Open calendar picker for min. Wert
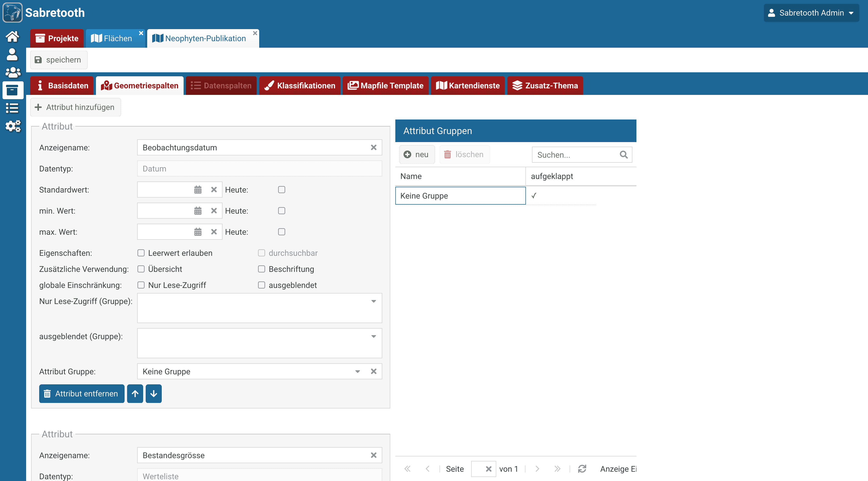 tap(198, 211)
